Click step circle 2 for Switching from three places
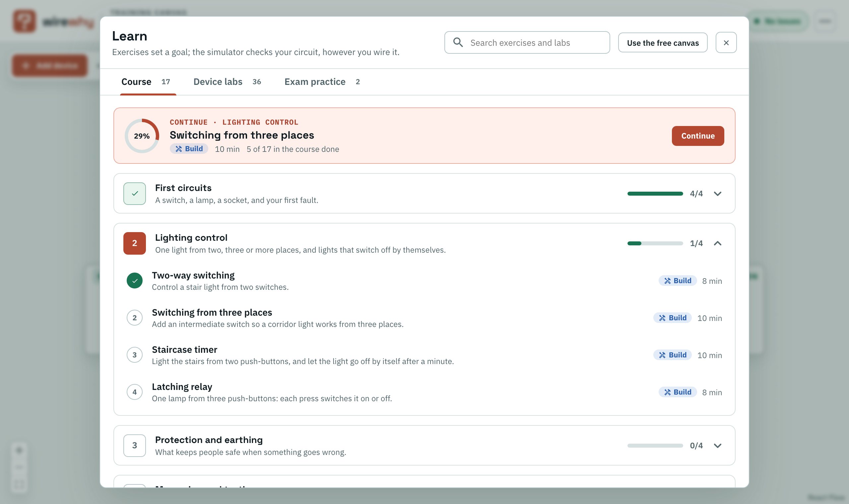Screen dimensions: 849x504 (135, 318)
